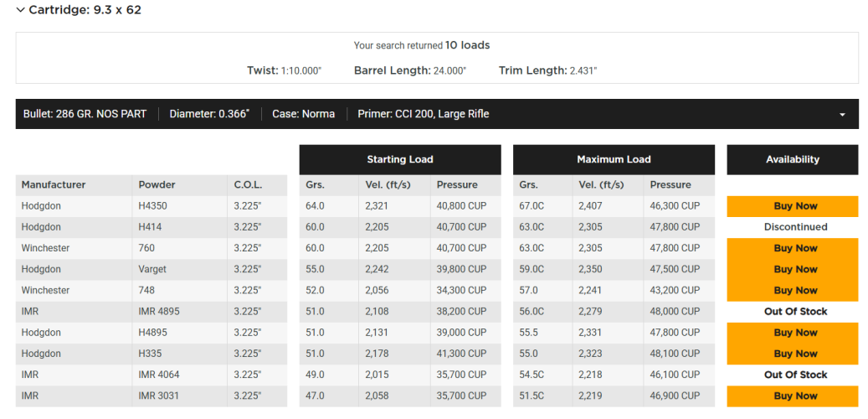Screen dimensions: 868x419
Task: Click the Maximum Load header
Action: 614,159
